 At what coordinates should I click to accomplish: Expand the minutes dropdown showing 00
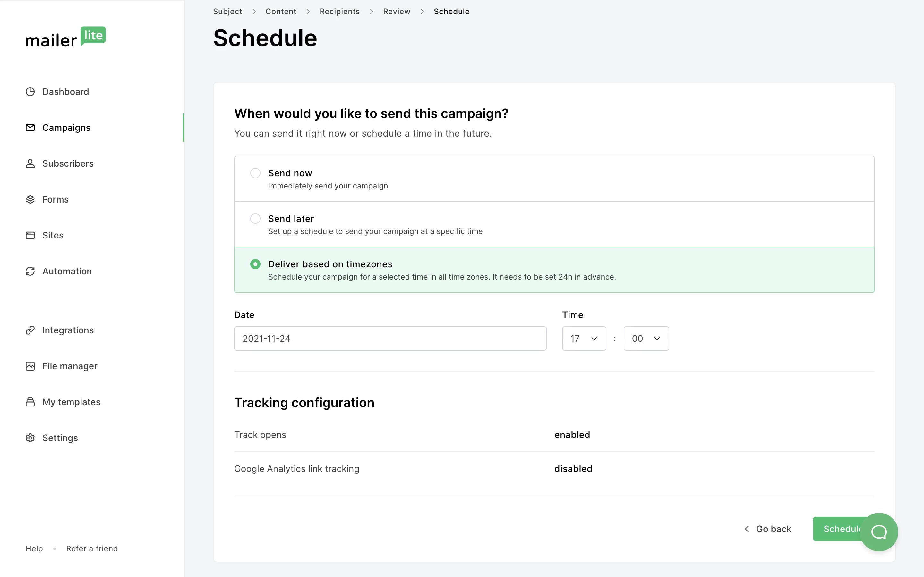coord(646,339)
